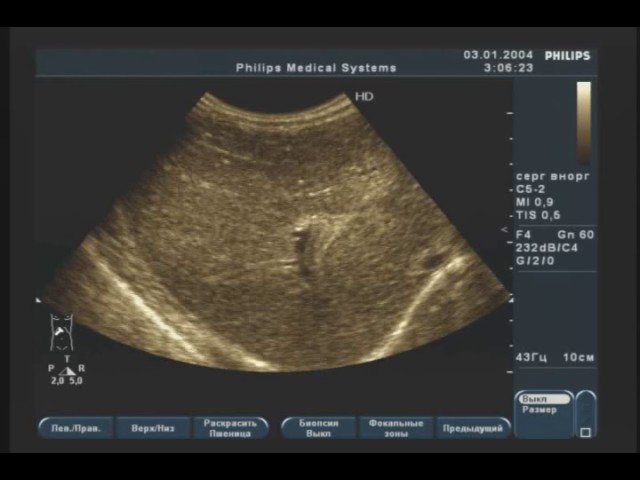Click the Размер option
This screenshot has height=480, width=640.
tap(539, 409)
